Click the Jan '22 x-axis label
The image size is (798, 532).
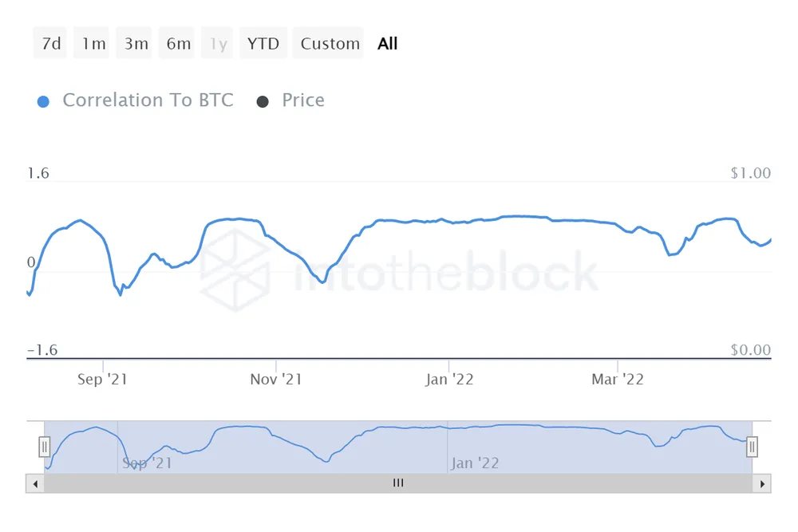(x=449, y=380)
